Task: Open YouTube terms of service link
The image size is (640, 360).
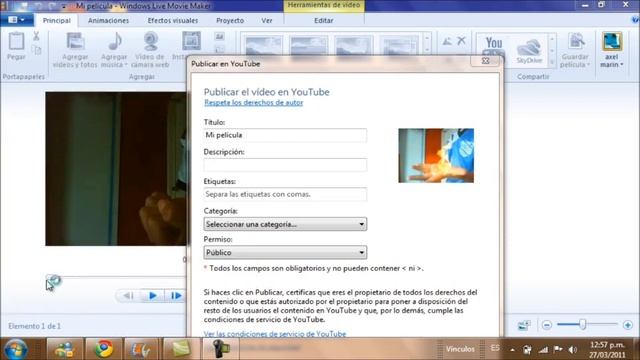Action: [275, 334]
